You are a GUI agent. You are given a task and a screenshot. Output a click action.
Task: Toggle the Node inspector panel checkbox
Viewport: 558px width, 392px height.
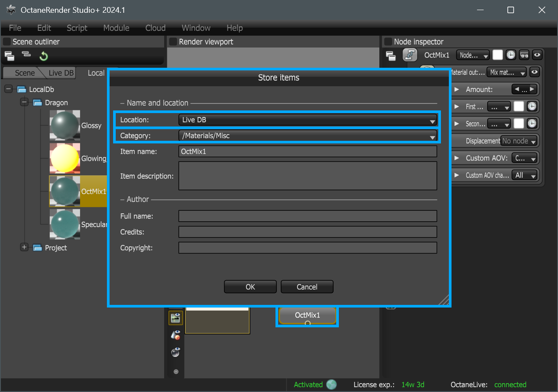coord(388,42)
